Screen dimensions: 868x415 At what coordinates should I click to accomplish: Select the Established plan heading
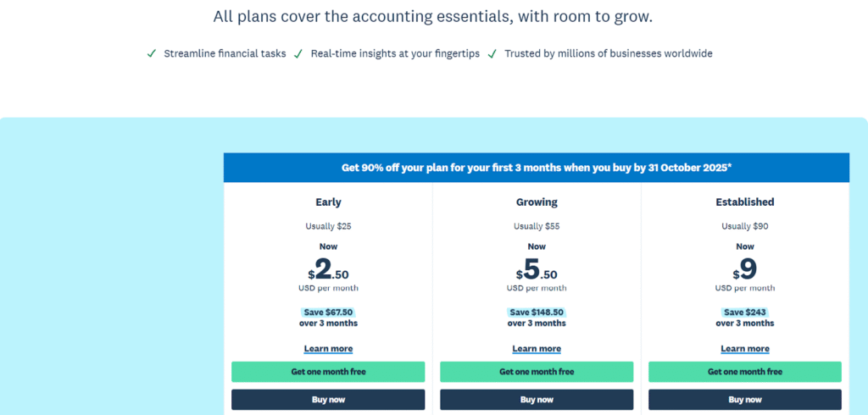pyautogui.click(x=745, y=202)
